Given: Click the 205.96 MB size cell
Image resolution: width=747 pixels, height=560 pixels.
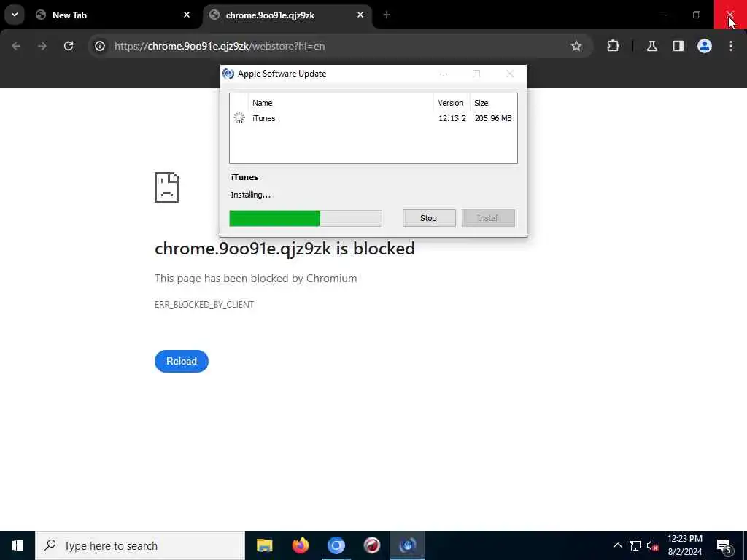Looking at the screenshot, I should tap(493, 118).
